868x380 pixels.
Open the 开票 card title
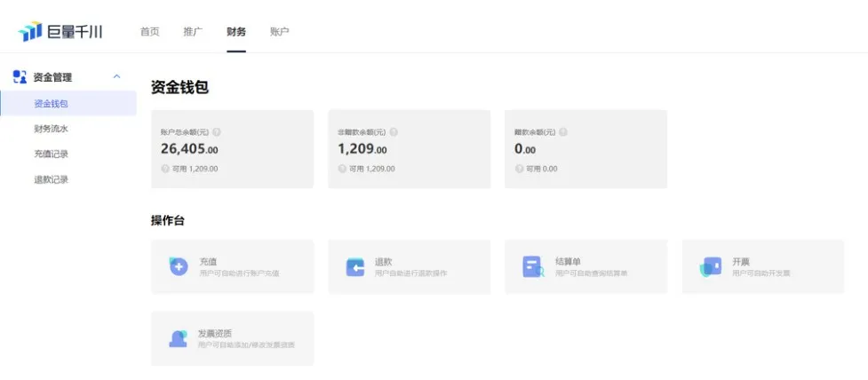pyautogui.click(x=741, y=262)
